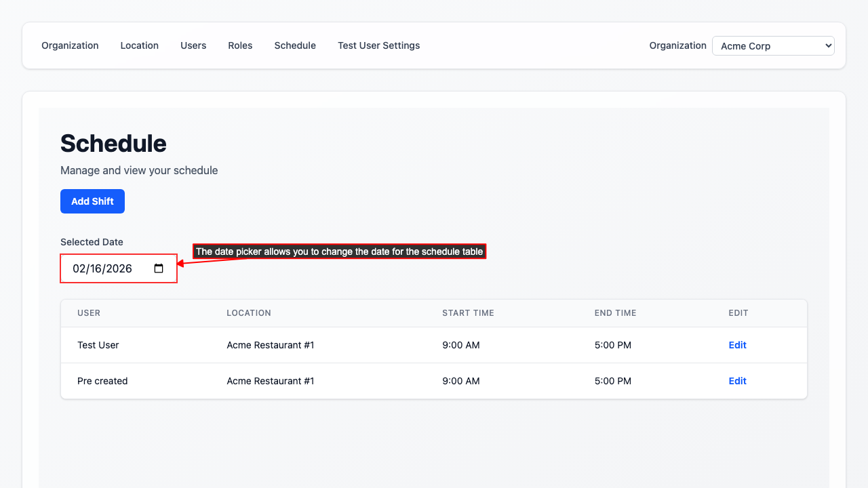Click Acme Restaurant #1 in the first row

tap(270, 345)
